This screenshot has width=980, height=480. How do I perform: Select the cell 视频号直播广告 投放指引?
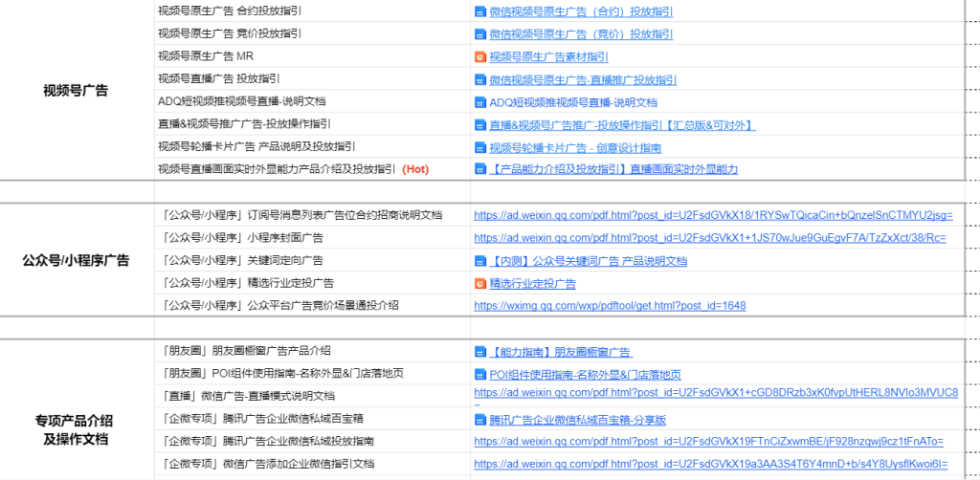pyautogui.click(x=313, y=78)
